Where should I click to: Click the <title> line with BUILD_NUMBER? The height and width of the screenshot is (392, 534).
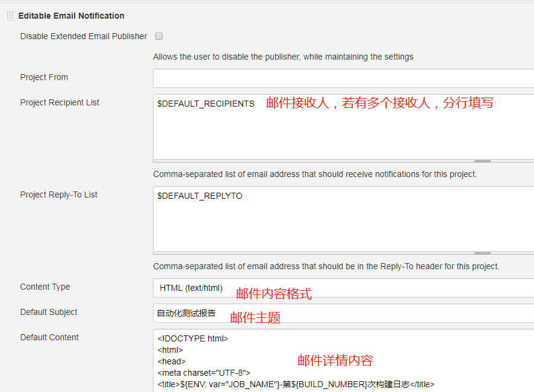pyautogui.click(x=296, y=385)
